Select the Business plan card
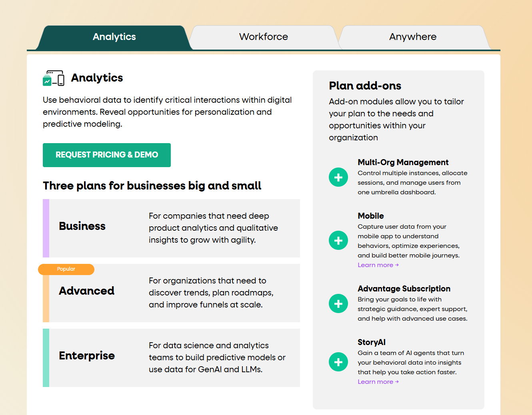The width and height of the screenshot is (532, 415). 171,228
